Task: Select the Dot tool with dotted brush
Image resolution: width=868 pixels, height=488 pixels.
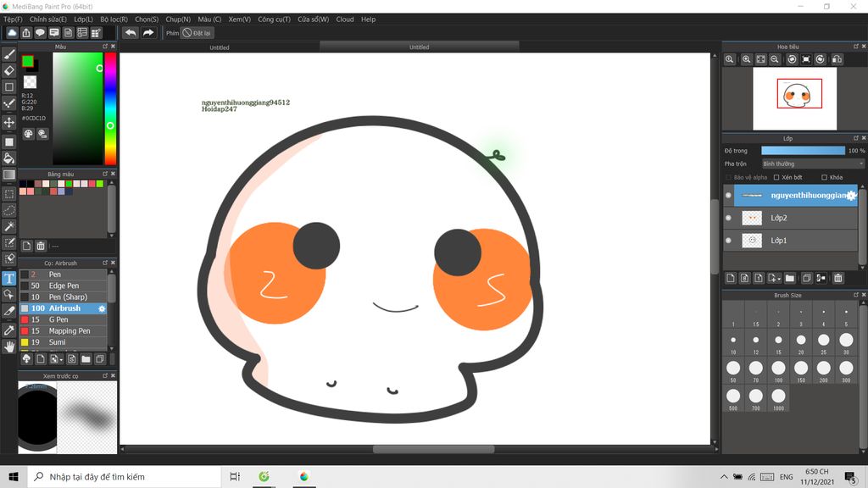Action: click(x=9, y=103)
